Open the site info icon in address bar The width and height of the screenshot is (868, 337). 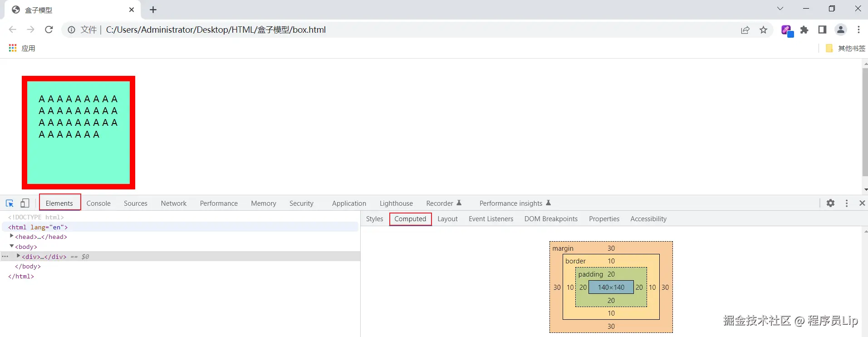click(x=71, y=30)
